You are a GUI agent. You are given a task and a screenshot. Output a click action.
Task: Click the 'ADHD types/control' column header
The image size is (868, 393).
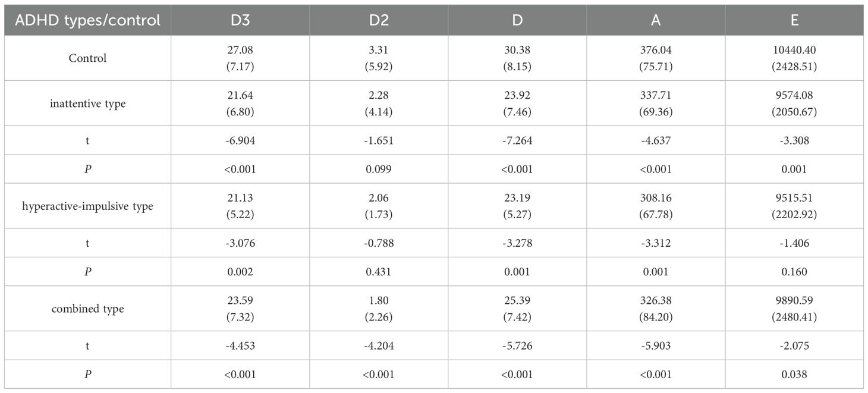[x=87, y=20]
